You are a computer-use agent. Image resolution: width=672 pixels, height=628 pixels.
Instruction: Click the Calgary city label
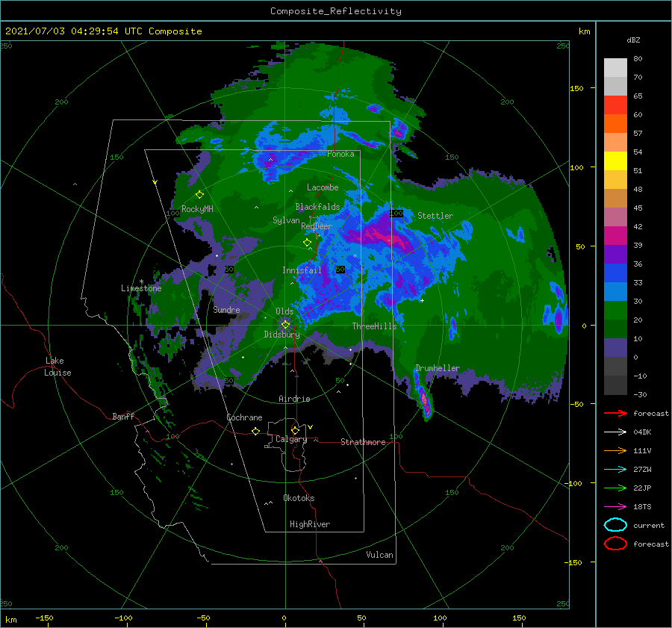pos(291,439)
